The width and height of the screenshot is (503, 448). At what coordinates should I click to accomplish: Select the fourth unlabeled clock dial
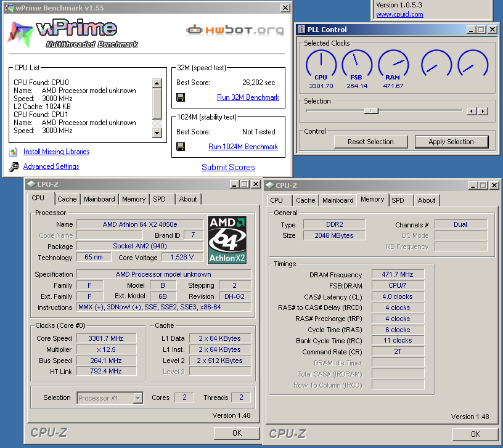tap(436, 63)
